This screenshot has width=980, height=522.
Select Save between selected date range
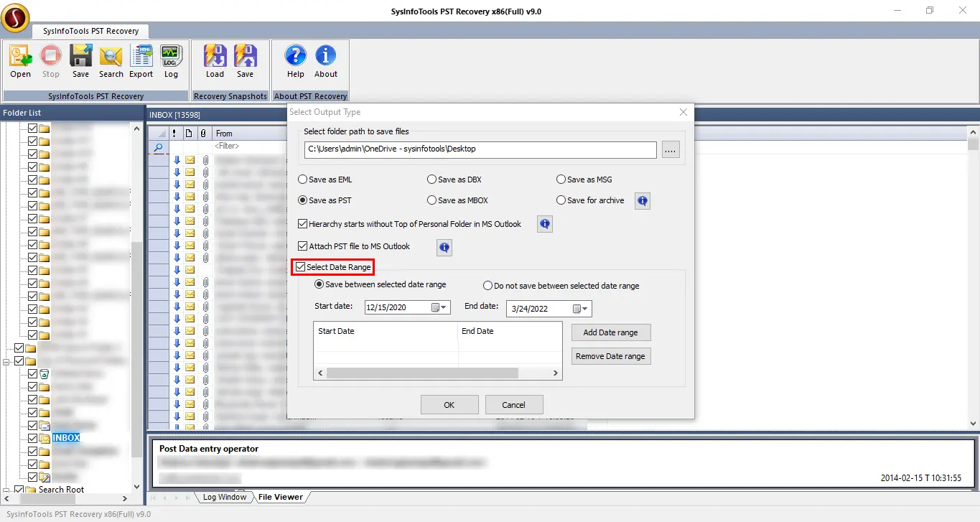(x=381, y=284)
